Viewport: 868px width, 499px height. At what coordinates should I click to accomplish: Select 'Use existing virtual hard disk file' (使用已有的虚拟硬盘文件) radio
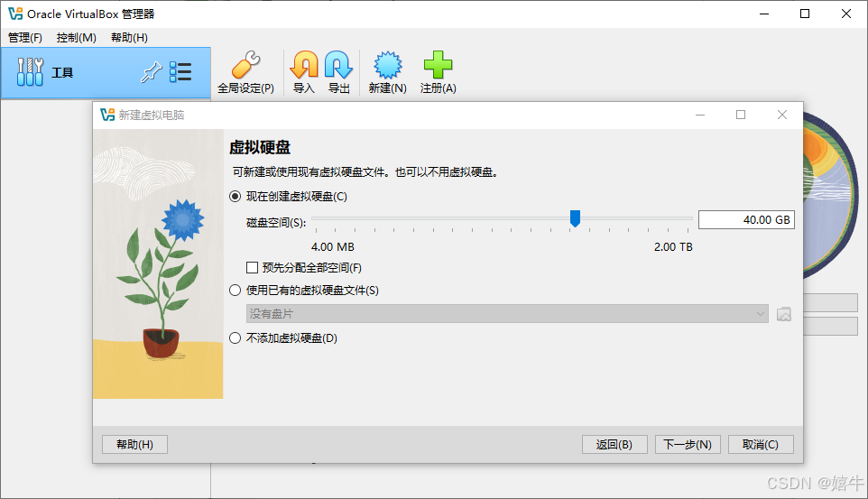point(235,291)
